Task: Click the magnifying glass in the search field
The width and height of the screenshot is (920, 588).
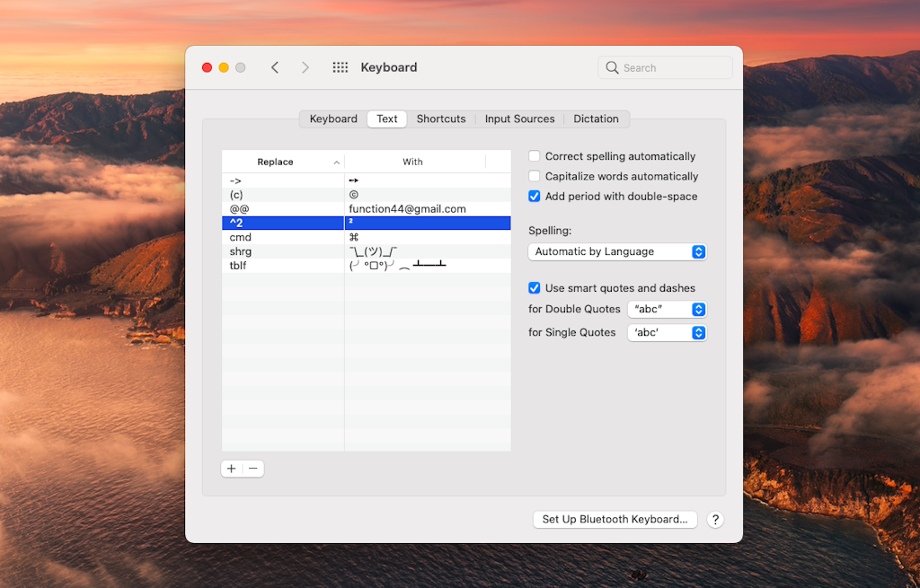Action: pos(612,66)
